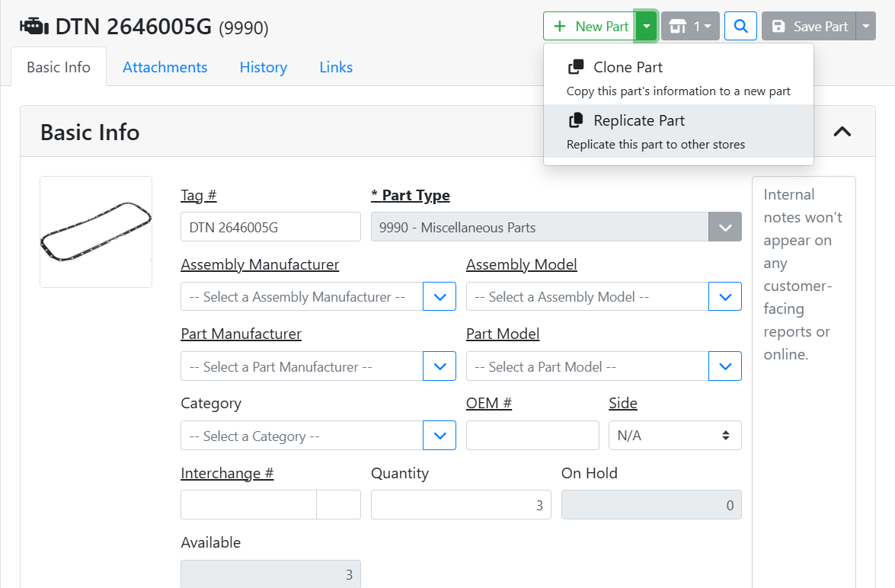
Task: Open the Side select box
Action: pyautogui.click(x=674, y=436)
